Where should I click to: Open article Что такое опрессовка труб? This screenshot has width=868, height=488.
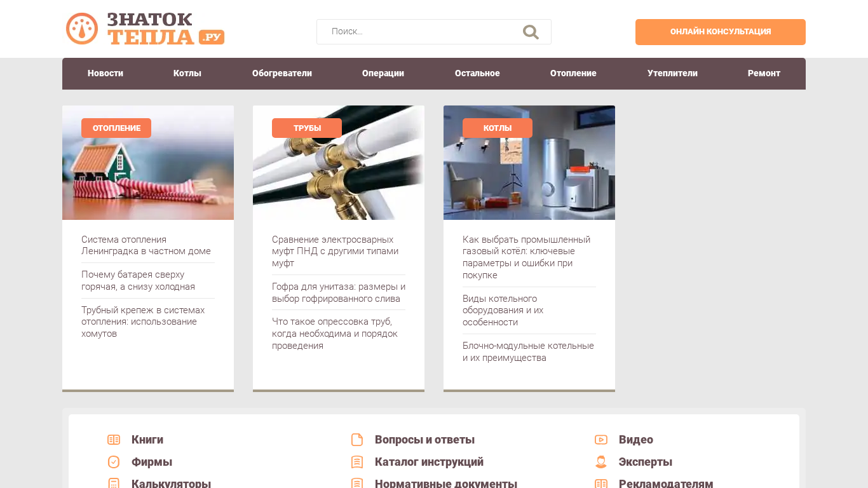pos(335,334)
